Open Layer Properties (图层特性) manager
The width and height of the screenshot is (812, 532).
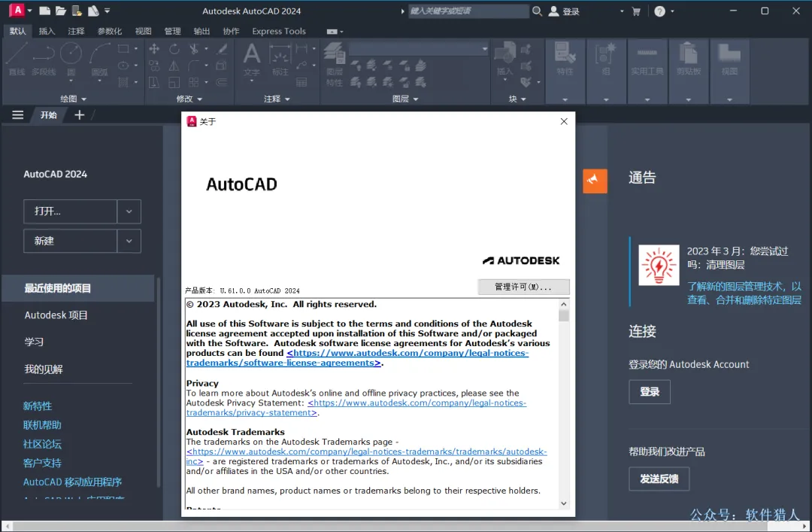coord(335,64)
